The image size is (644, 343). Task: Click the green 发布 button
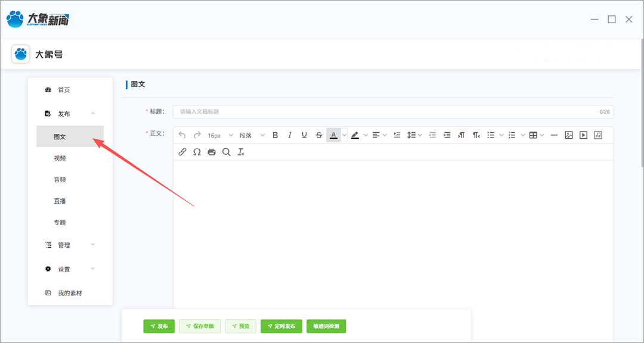[159, 326]
